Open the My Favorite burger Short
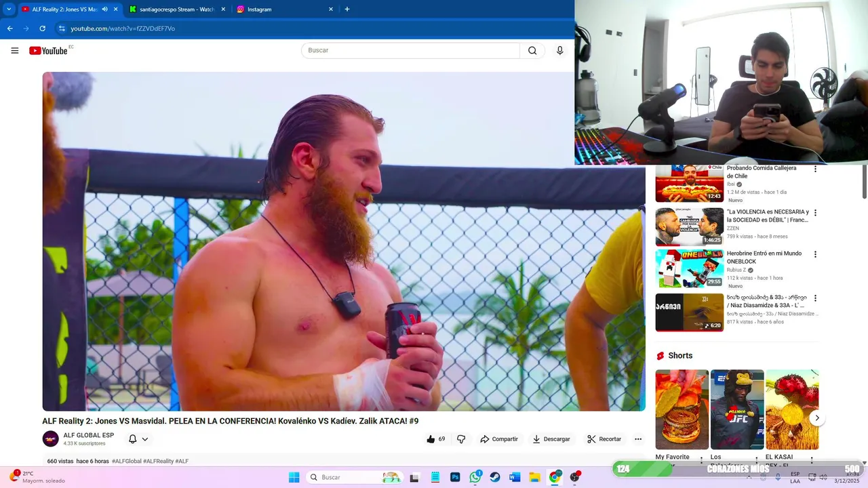This screenshot has height=488, width=868. point(682,409)
